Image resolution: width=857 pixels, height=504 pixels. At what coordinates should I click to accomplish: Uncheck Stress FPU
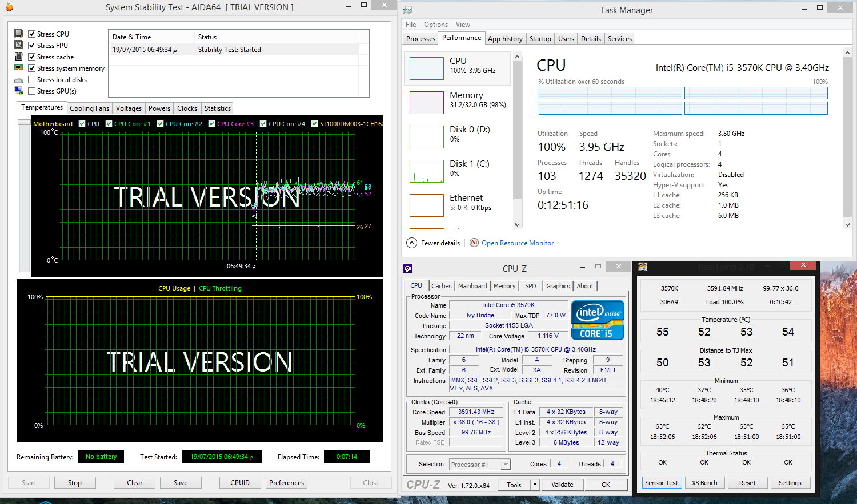(x=32, y=45)
